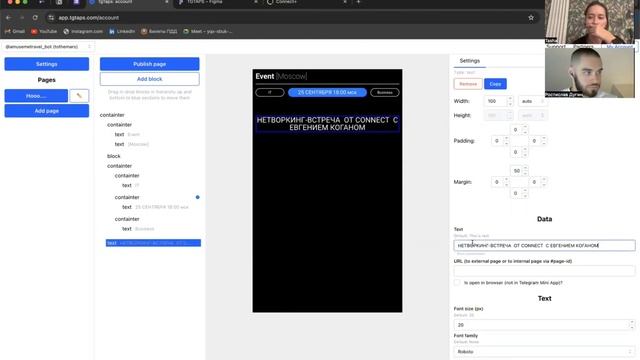Click pencil edit icon beside page button
This screenshot has height=360, width=640.
[x=79, y=96]
